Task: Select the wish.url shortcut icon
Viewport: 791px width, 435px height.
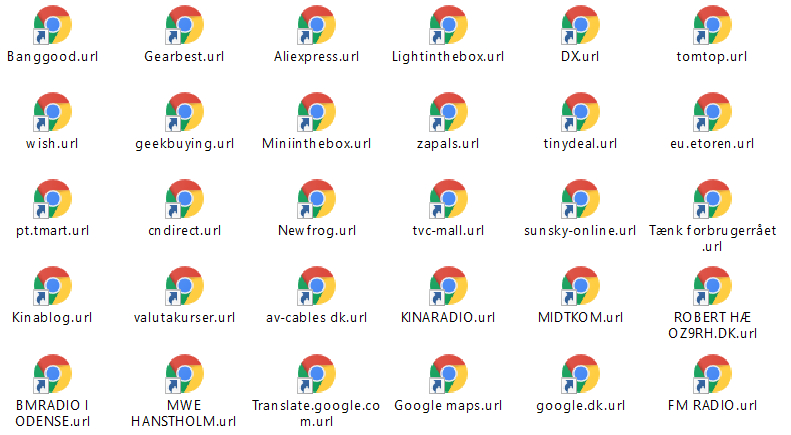Action: click(x=52, y=112)
